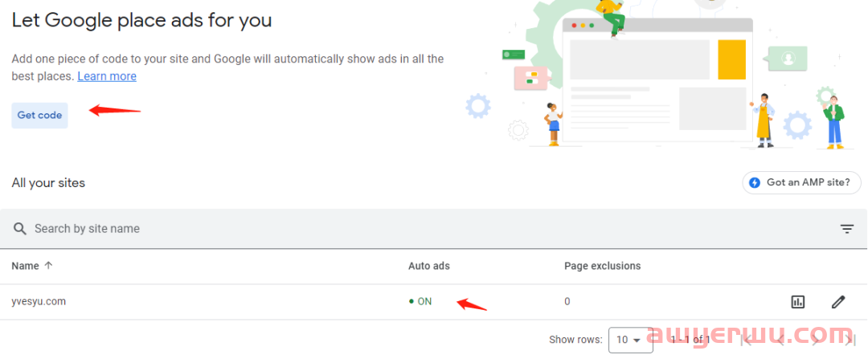The image size is (868, 359).
Task: Go to the next page of results
Action: click(816, 340)
